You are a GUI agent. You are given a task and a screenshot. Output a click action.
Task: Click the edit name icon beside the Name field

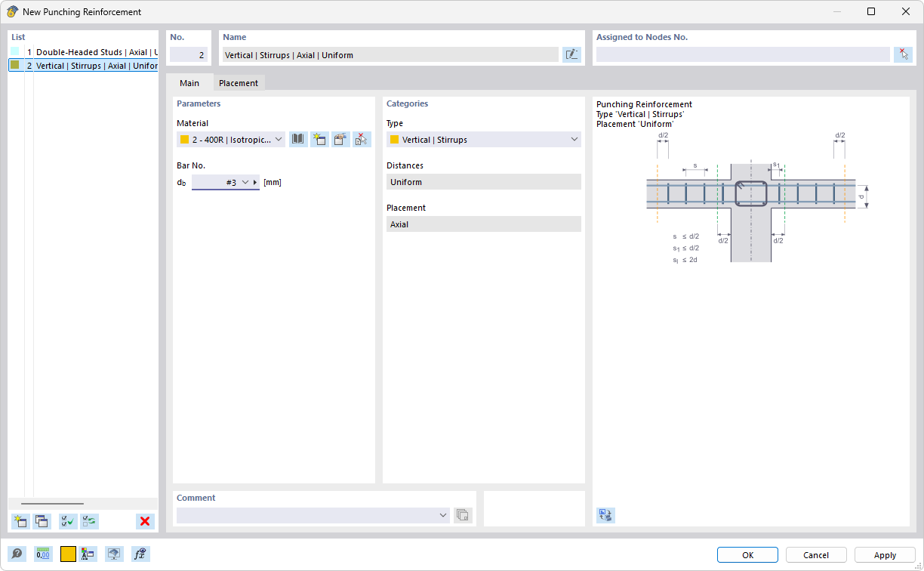[571, 54]
